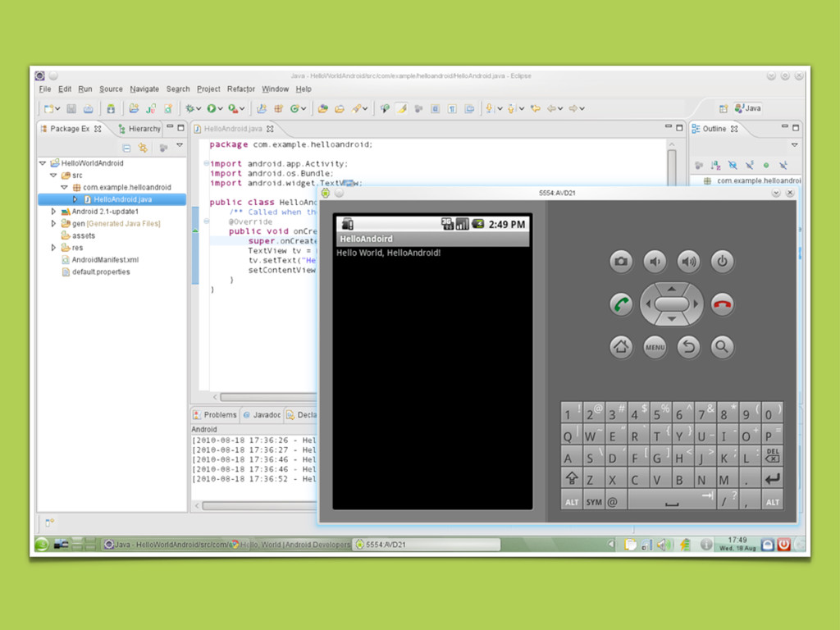This screenshot has height=630, width=840.
Task: Switch to the Javadoc tab
Action: 262,414
